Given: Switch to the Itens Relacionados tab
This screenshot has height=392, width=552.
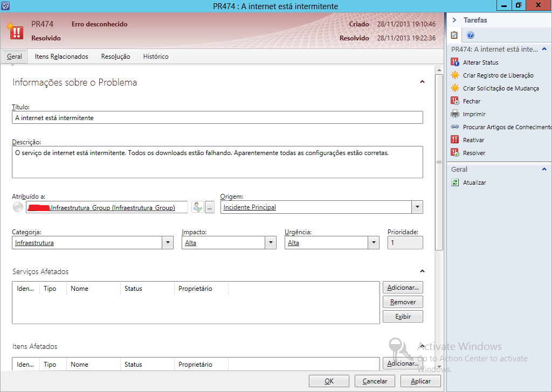Looking at the screenshot, I should click(61, 57).
